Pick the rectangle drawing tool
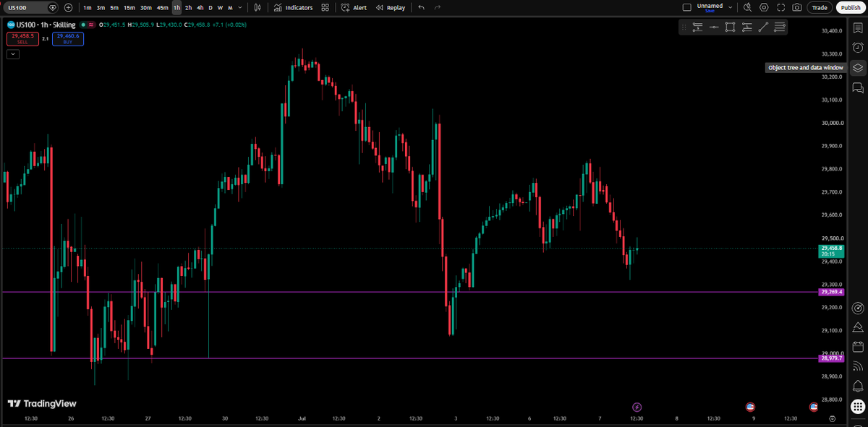The height and width of the screenshot is (427, 868). pyautogui.click(x=730, y=27)
